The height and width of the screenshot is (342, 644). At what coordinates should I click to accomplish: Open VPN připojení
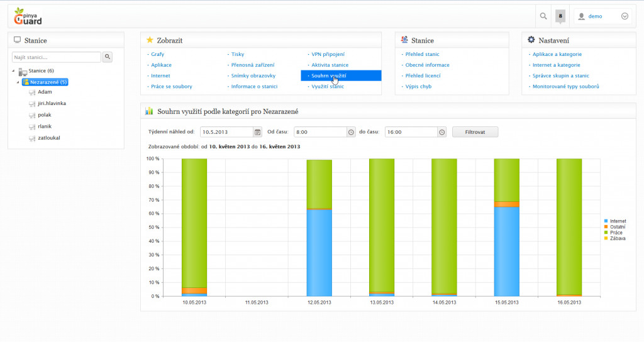pyautogui.click(x=328, y=54)
